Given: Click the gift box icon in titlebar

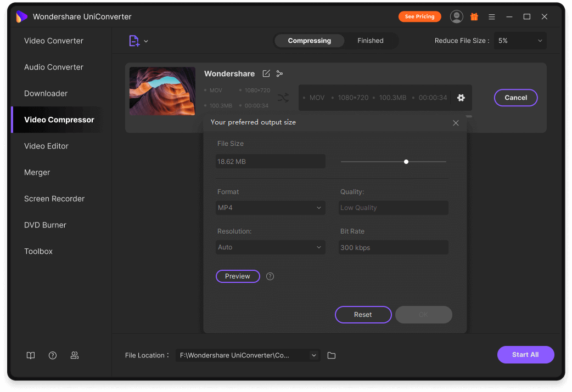Looking at the screenshot, I should pos(474,16).
